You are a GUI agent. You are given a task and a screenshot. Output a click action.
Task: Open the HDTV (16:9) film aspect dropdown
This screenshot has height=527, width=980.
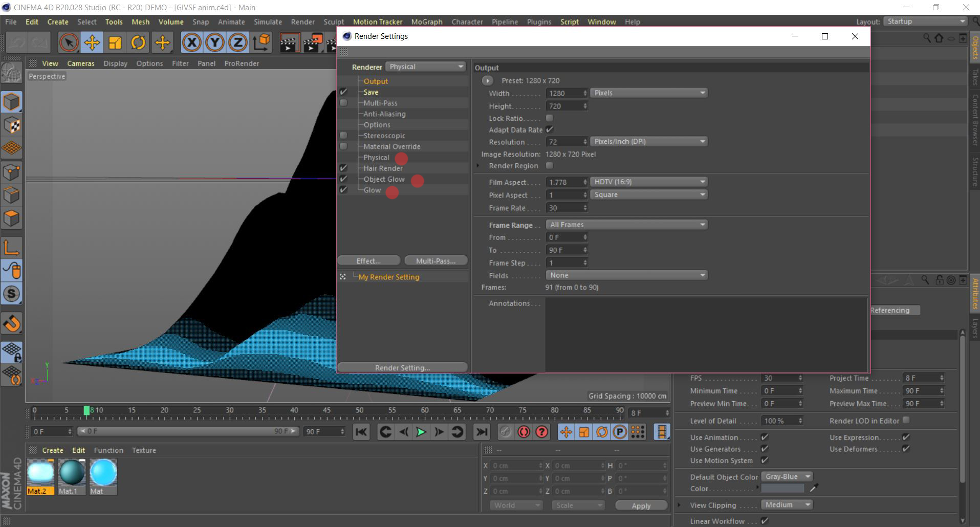(x=649, y=182)
